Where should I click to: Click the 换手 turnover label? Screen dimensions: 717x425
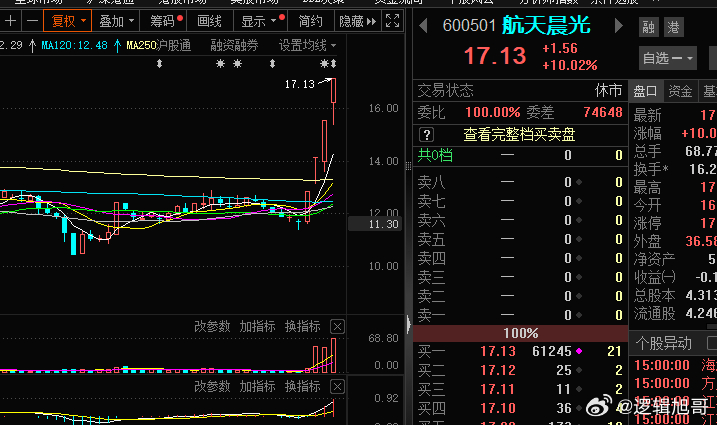[x=651, y=169]
